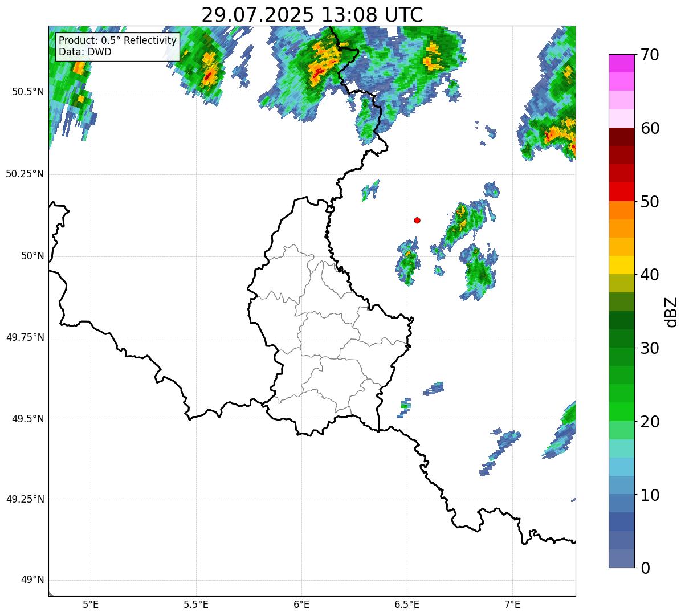The width and height of the screenshot is (685, 616).
Task: Click the colorbar tick value 10
Action: tap(649, 495)
